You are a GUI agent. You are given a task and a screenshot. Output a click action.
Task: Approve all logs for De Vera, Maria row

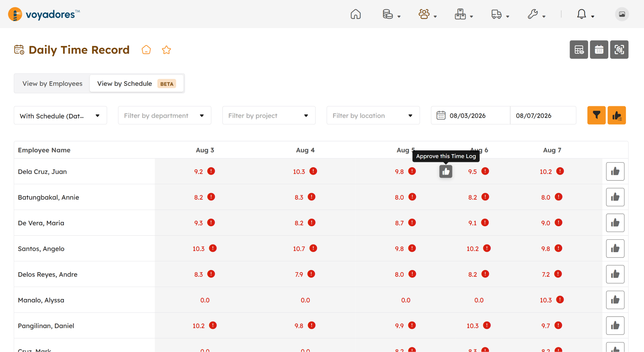[x=615, y=223]
